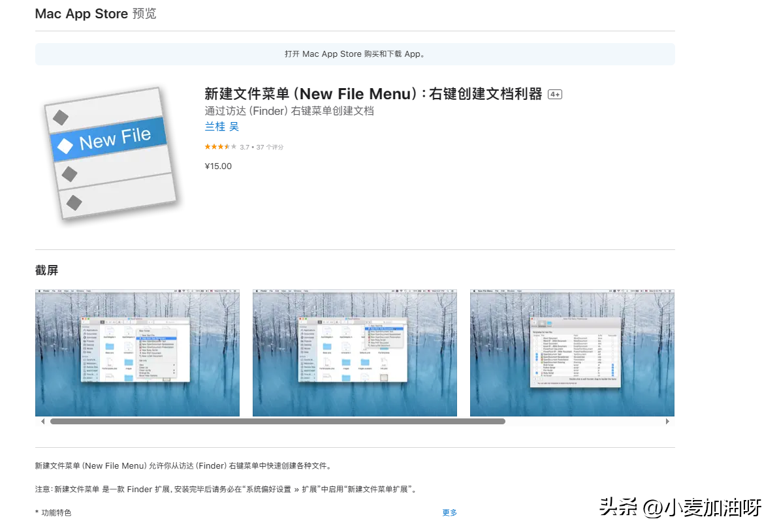Screen dimensions: 777x532
Task: Click the horizontal scrollbar thumb under screenshots
Action: coord(277,422)
